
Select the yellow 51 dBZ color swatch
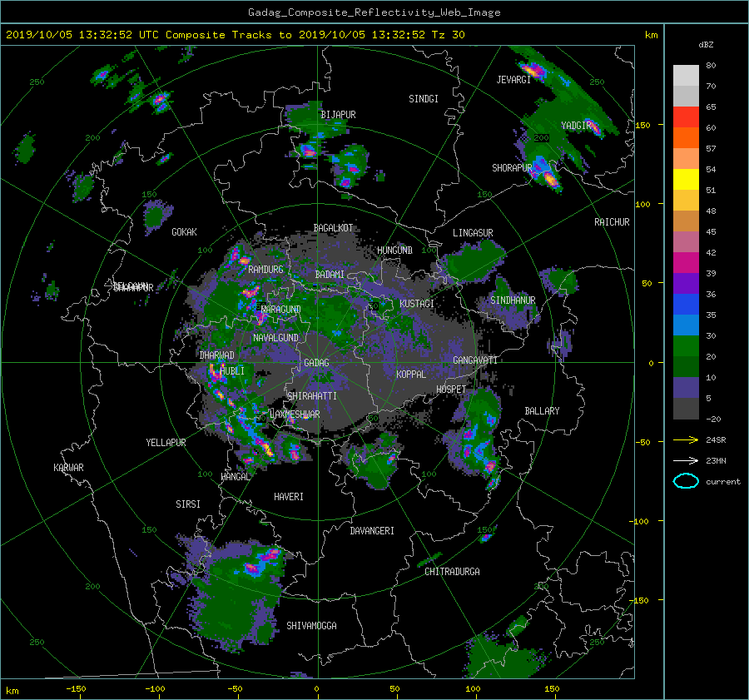[686, 180]
